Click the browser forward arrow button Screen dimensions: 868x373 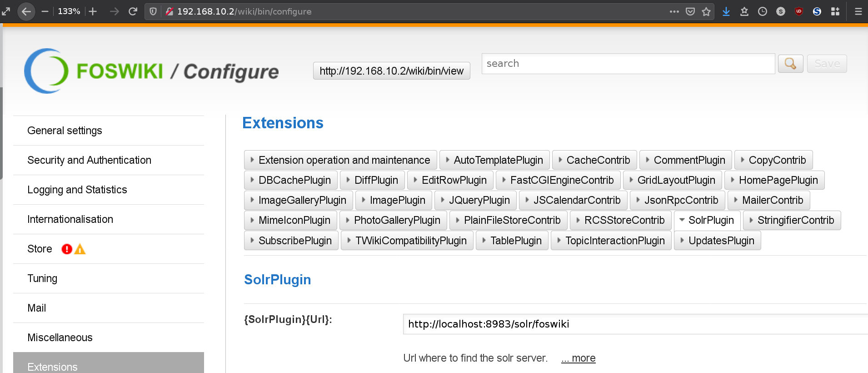click(x=114, y=11)
